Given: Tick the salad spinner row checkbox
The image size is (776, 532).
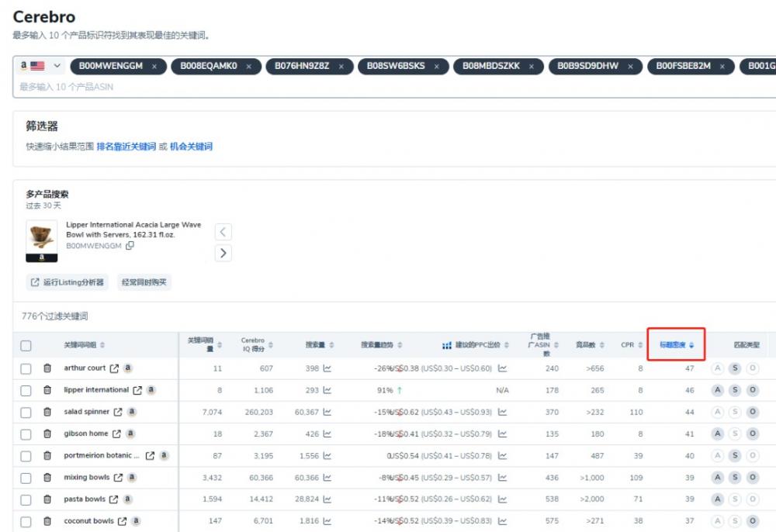Looking at the screenshot, I should [26, 413].
